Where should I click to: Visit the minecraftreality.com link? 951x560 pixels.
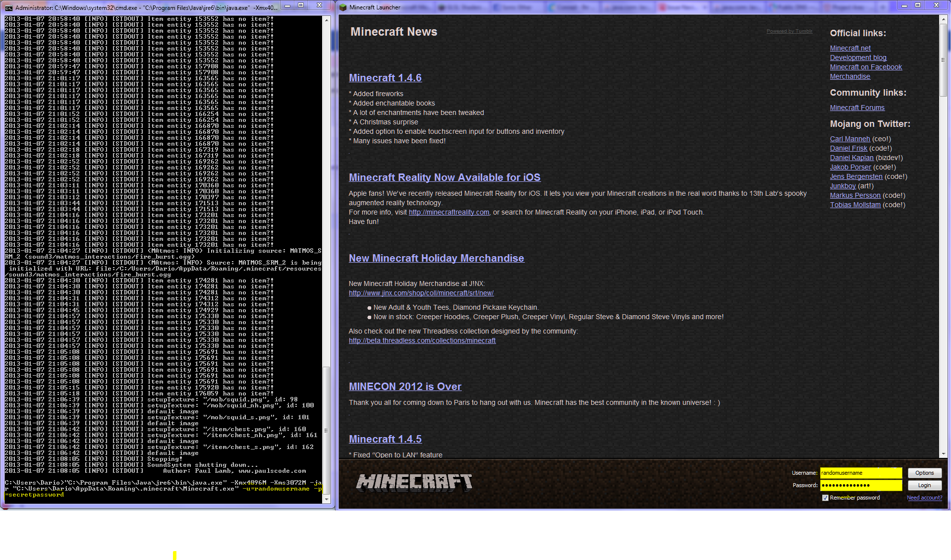[449, 212]
